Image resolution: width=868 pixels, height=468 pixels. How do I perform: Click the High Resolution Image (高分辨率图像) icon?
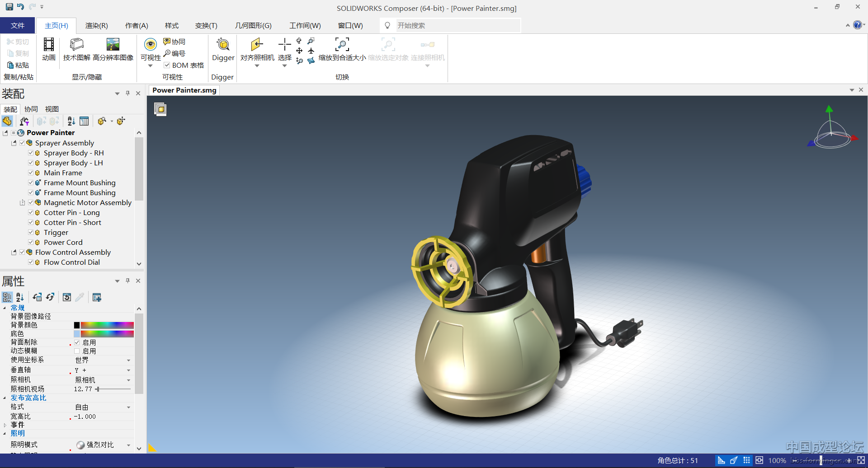click(x=113, y=45)
